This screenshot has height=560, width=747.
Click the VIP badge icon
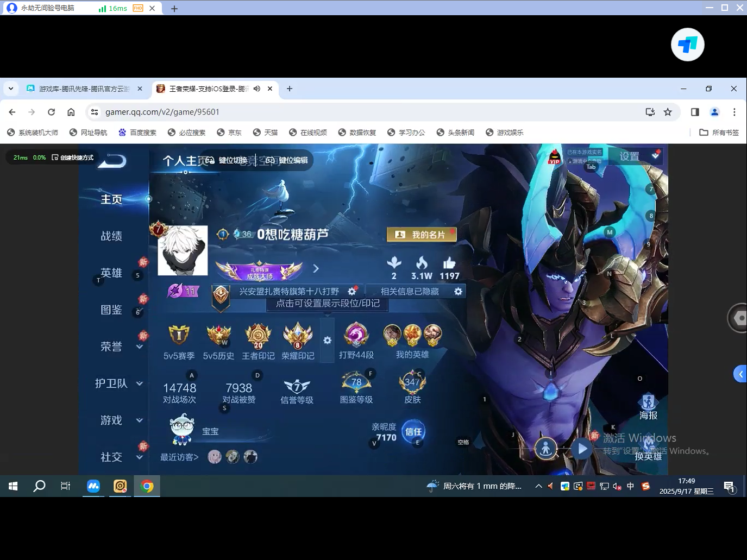coord(554,156)
